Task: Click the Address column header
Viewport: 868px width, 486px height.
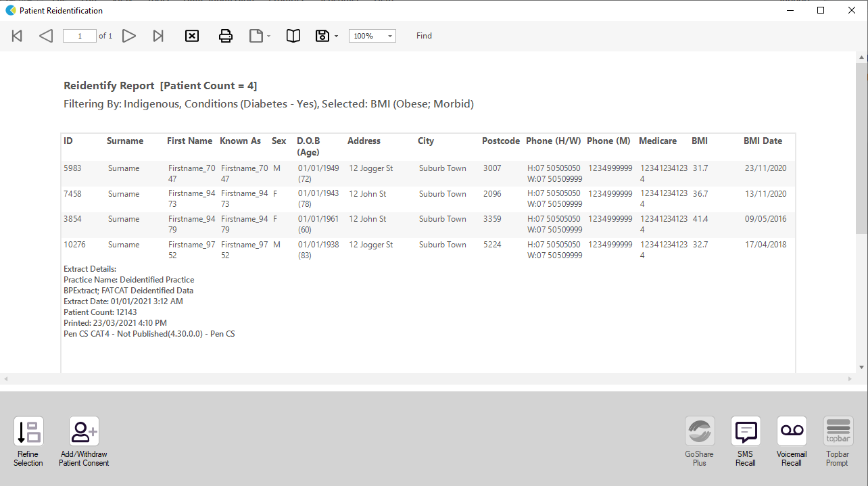Action: (364, 141)
